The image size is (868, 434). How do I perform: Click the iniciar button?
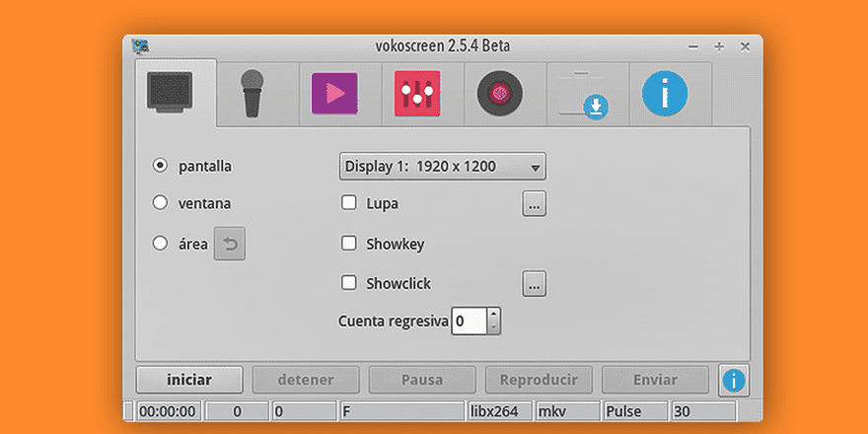coord(189,381)
